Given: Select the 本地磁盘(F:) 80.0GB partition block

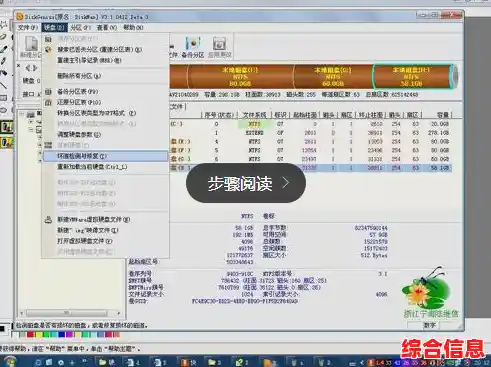Looking at the screenshot, I should click(x=240, y=77).
